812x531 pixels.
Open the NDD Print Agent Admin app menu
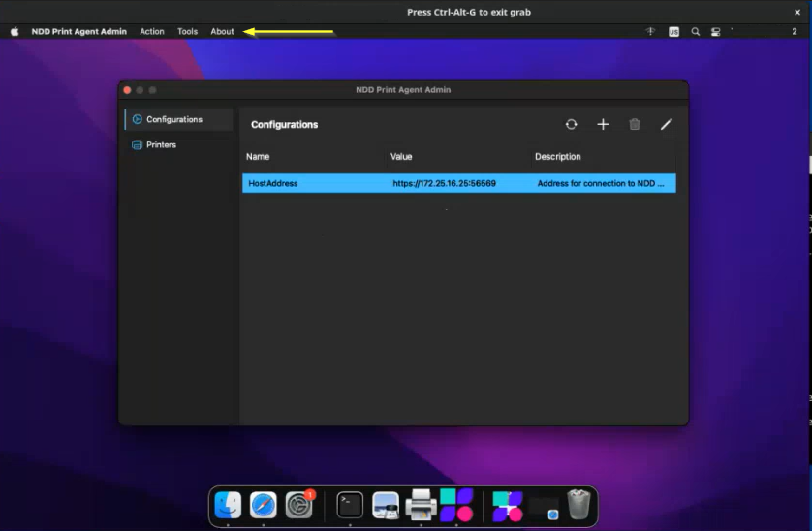click(79, 32)
